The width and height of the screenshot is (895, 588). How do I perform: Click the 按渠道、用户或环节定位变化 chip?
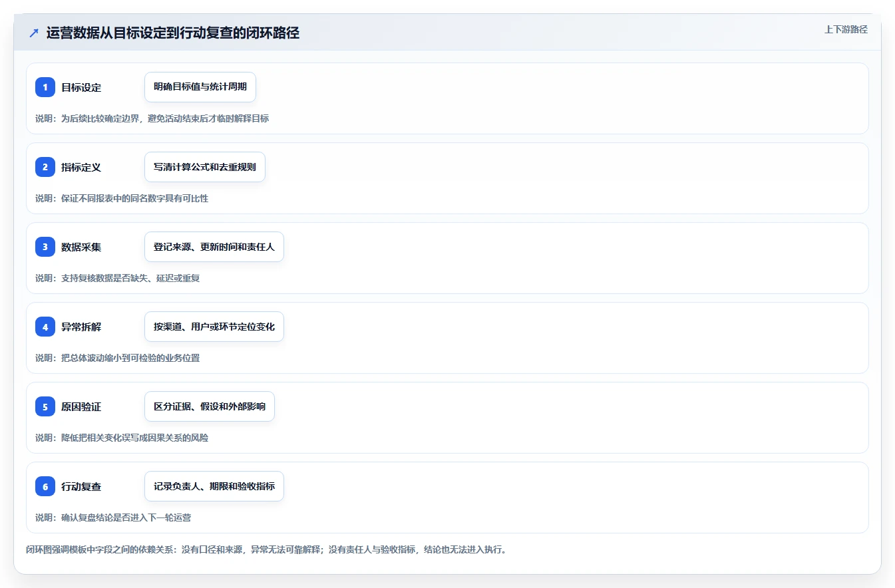click(x=214, y=327)
